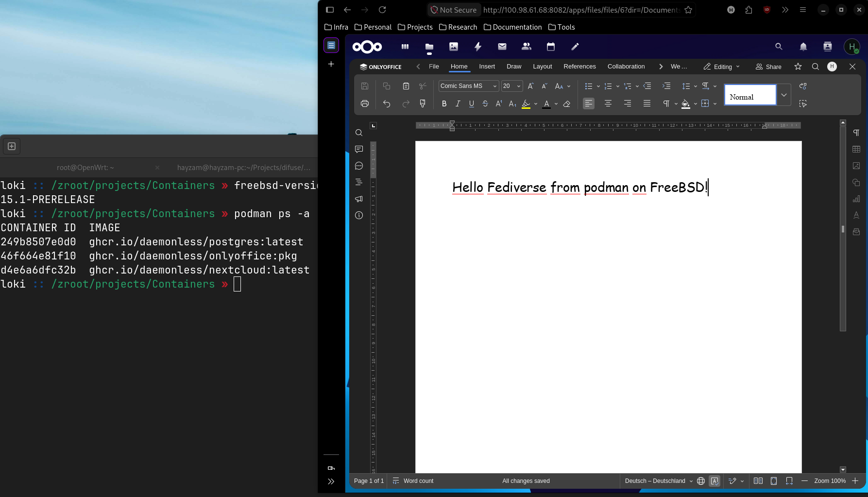
Task: Open the Nextcloud Activity lightning icon
Action: [x=478, y=47]
